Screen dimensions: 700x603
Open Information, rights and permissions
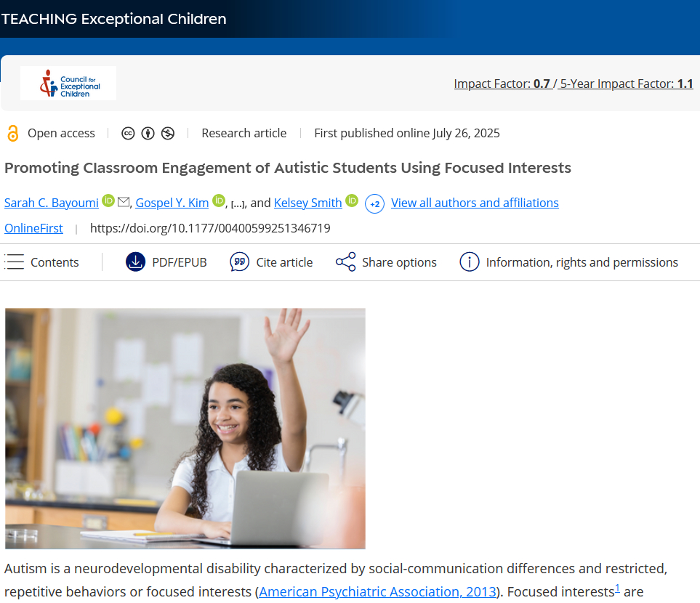click(569, 262)
